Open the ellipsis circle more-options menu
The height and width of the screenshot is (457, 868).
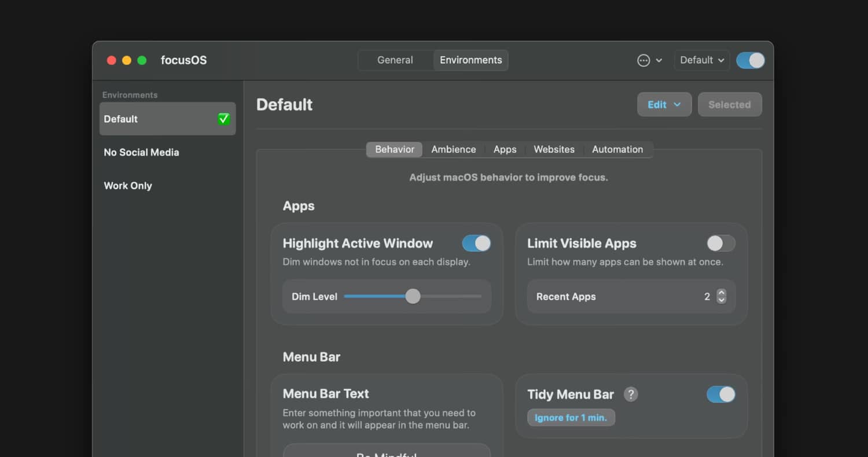pyautogui.click(x=649, y=60)
